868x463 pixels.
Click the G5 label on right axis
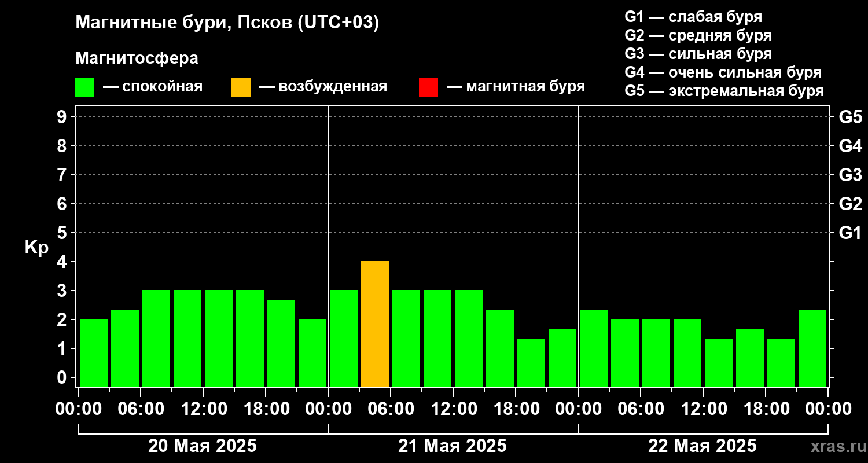click(850, 117)
